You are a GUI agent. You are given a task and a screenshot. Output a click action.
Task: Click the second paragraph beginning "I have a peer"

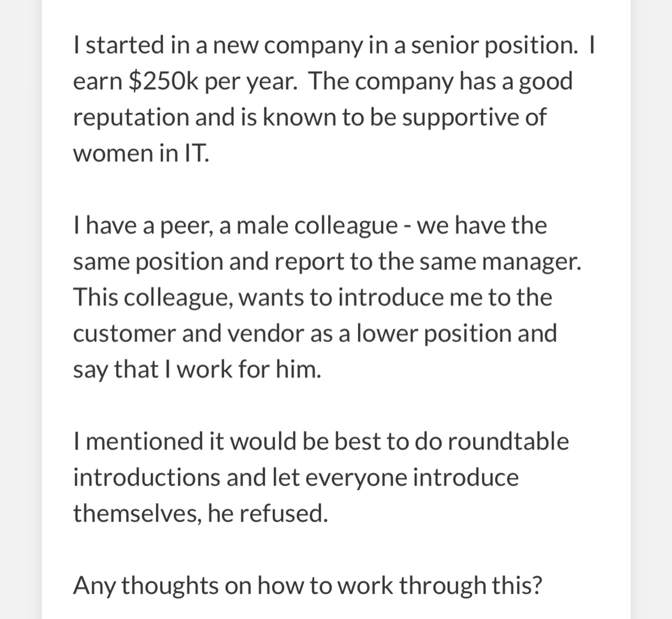(327, 297)
